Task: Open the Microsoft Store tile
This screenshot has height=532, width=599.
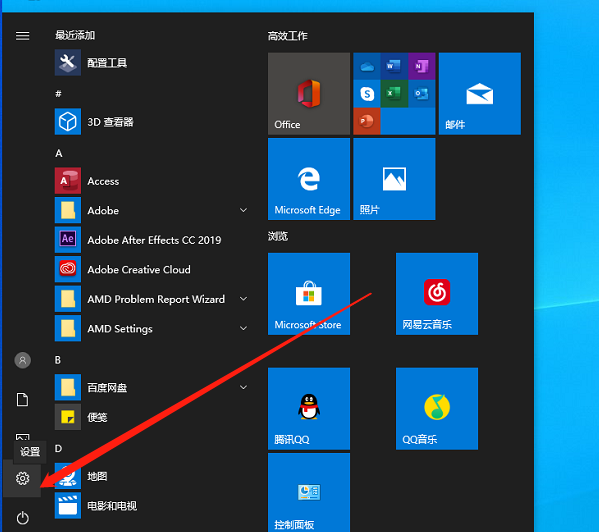Action: click(x=309, y=294)
